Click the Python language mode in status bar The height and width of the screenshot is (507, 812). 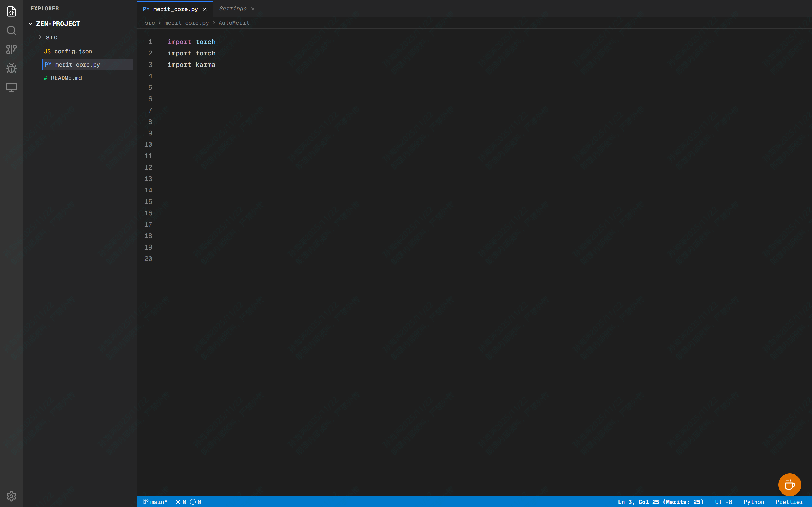click(754, 502)
